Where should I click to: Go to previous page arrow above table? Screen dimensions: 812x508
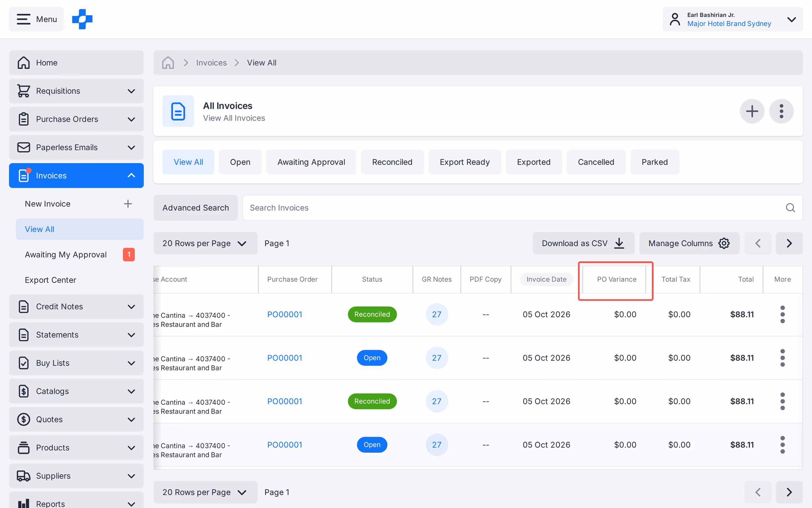(758, 243)
